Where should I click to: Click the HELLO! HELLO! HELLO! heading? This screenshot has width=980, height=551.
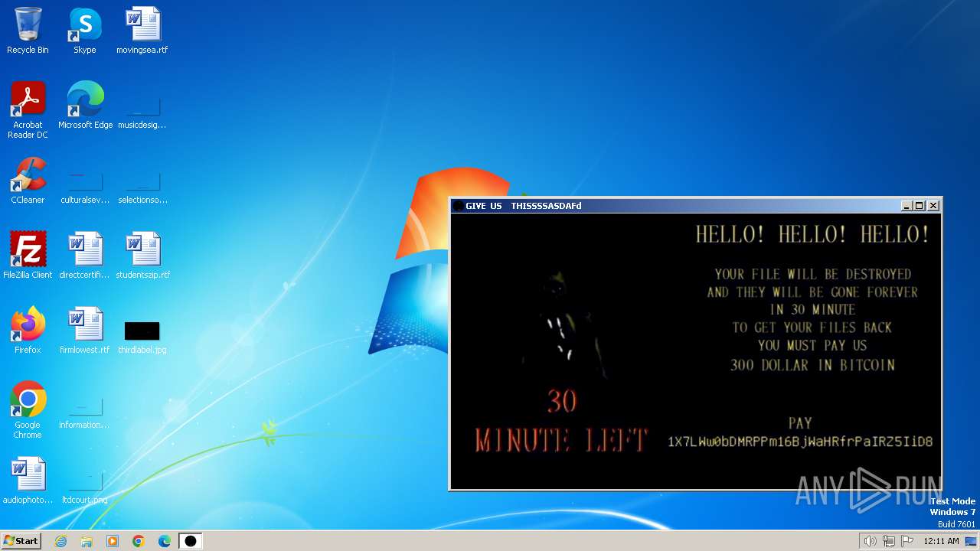(812, 234)
